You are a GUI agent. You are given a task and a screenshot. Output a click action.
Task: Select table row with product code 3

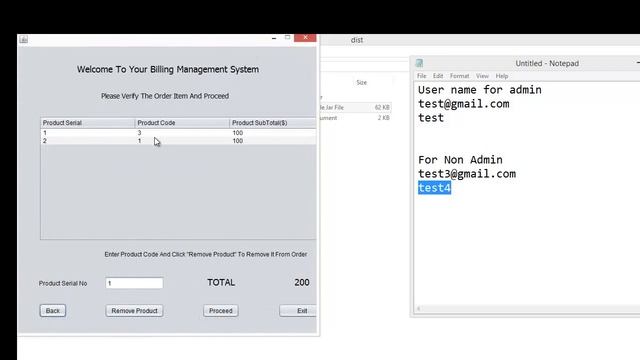tap(178, 133)
